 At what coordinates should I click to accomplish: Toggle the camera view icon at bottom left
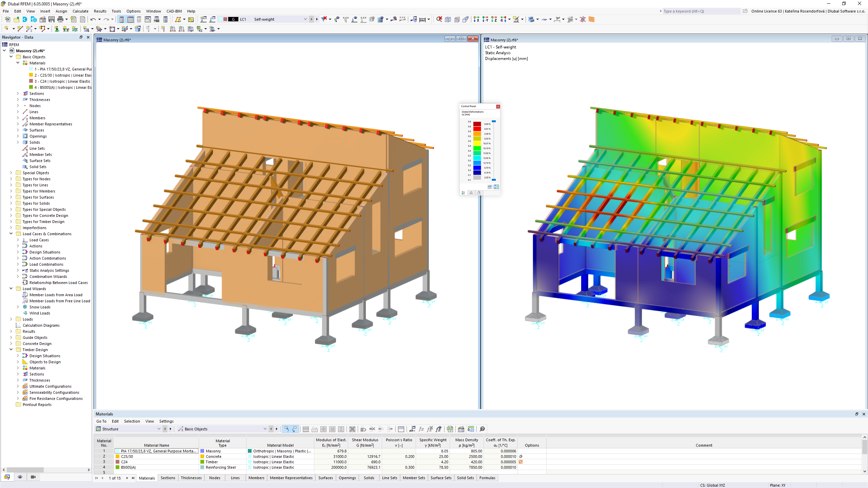pyautogui.click(x=33, y=477)
